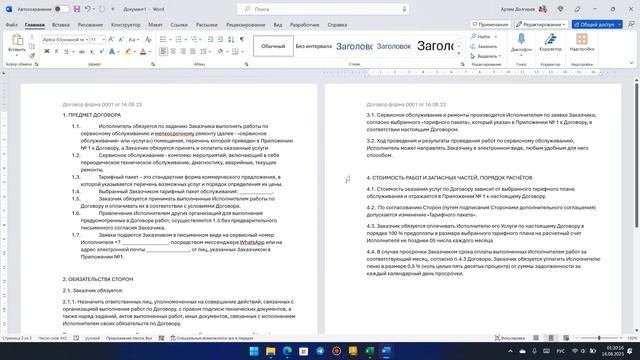Screen dimensions: 640x360
Task: Open Редактирование mode dropdown
Action: coord(541,24)
